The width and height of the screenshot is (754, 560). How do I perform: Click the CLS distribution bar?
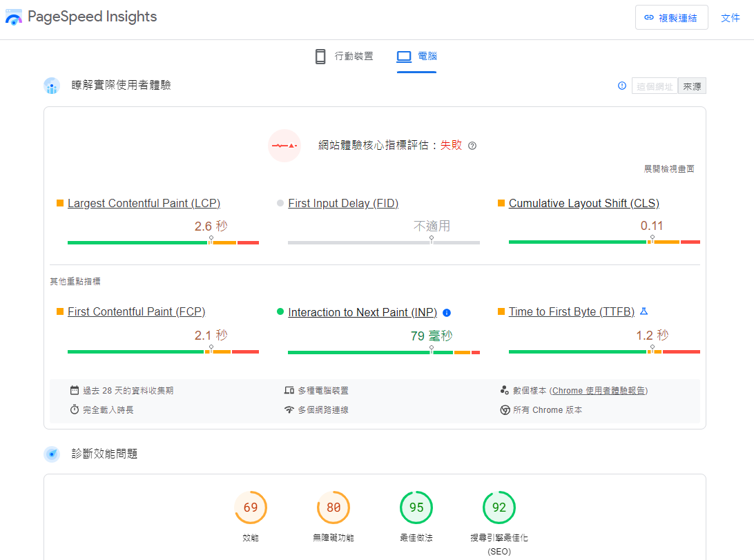pos(604,242)
